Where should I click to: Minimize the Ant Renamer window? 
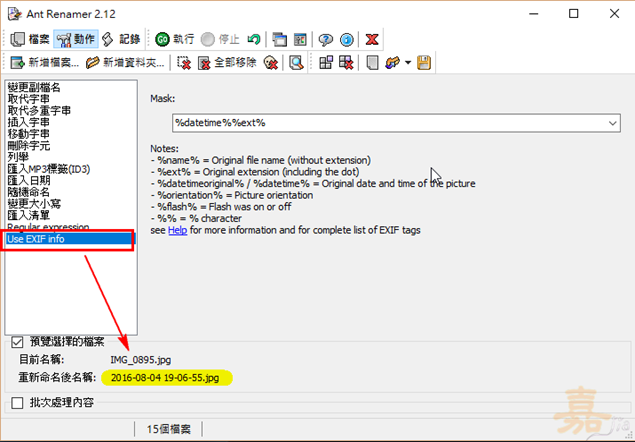pyautogui.click(x=534, y=14)
